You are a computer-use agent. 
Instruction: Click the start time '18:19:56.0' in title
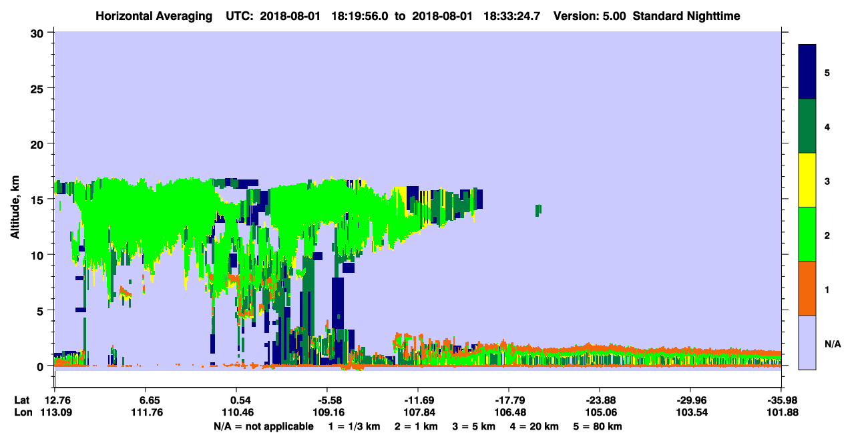(x=359, y=15)
